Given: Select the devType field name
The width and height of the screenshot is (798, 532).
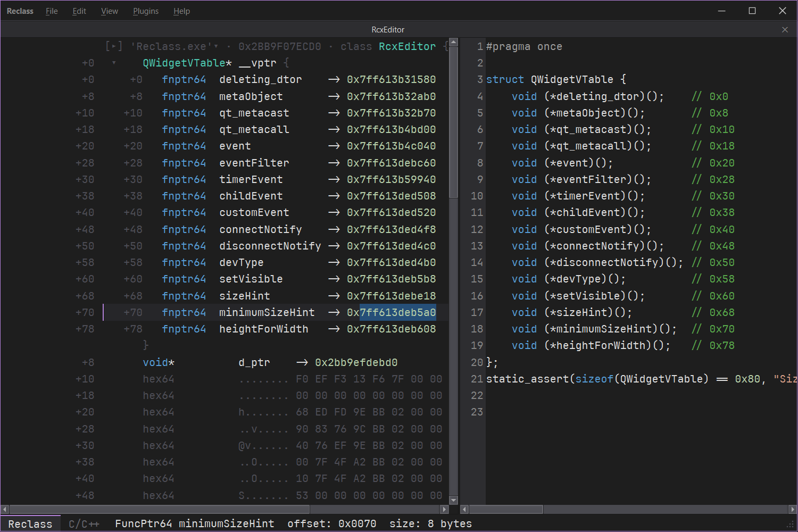Looking at the screenshot, I should [242, 262].
